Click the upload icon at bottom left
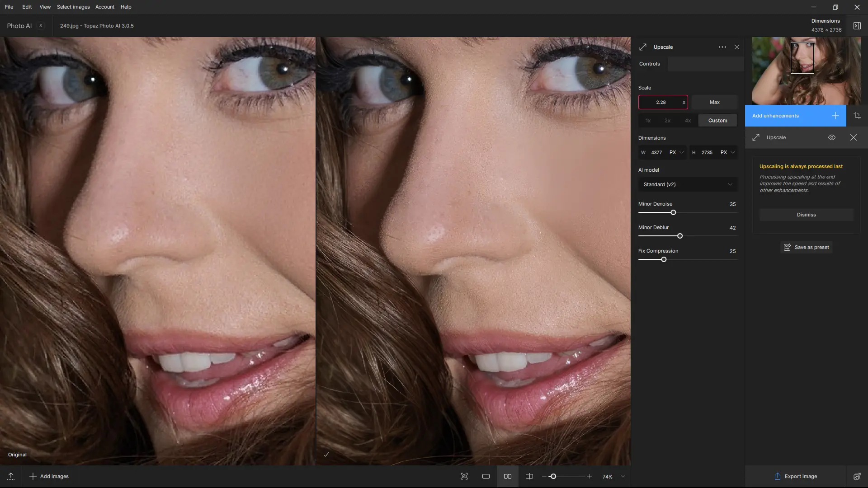 [x=11, y=476]
